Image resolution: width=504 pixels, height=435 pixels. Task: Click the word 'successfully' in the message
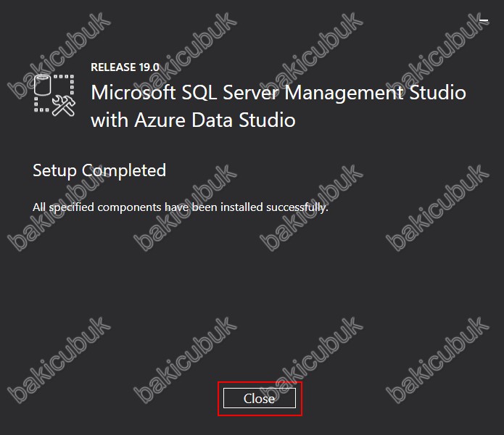coord(297,207)
